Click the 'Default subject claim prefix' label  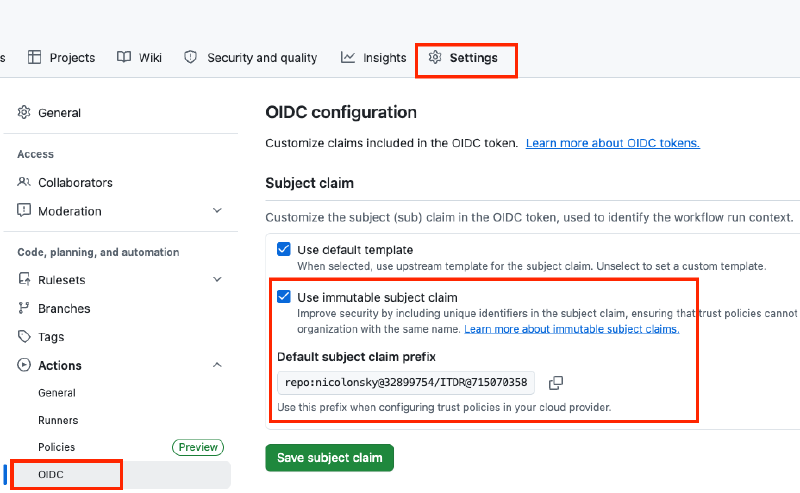coord(357,357)
